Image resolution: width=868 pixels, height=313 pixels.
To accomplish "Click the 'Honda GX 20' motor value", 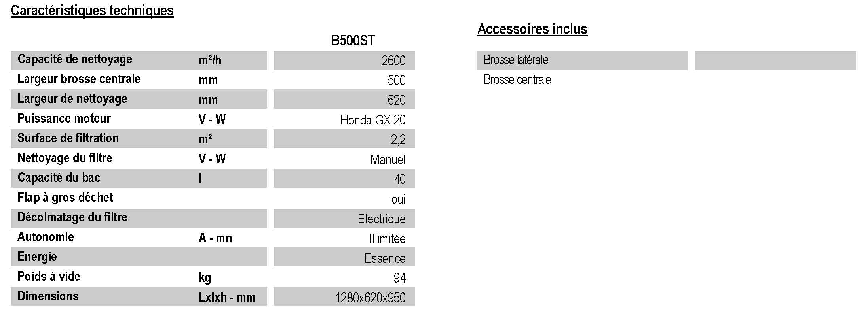I will [373, 120].
